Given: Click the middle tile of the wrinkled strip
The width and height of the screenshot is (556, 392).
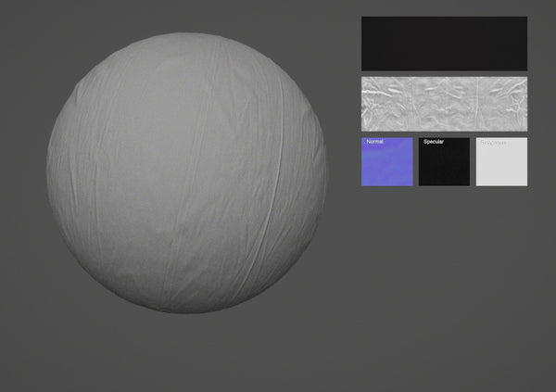Looking at the screenshot, I should coord(445,103).
